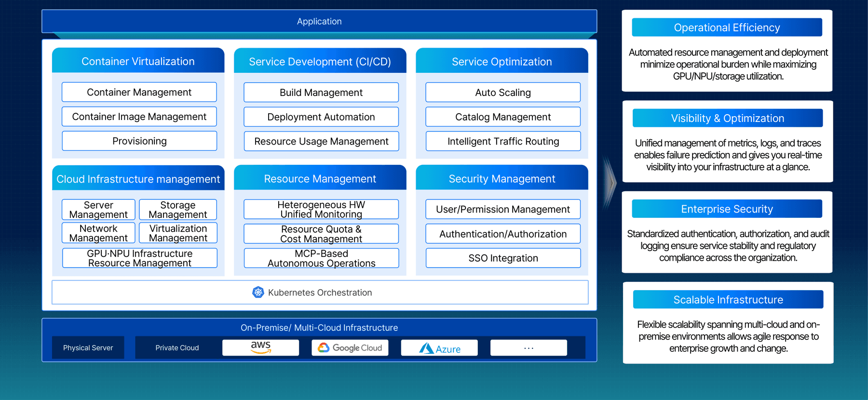Click the Operational Efficiency description paragraph

(728, 64)
